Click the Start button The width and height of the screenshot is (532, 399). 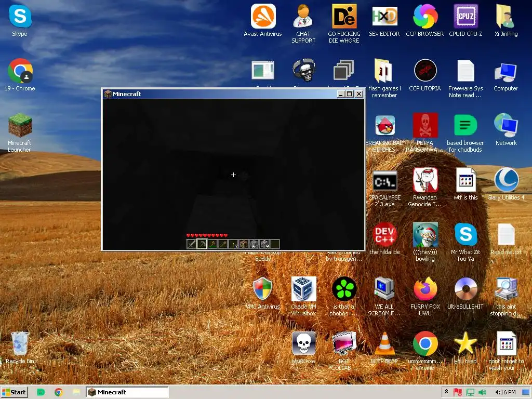(x=14, y=392)
